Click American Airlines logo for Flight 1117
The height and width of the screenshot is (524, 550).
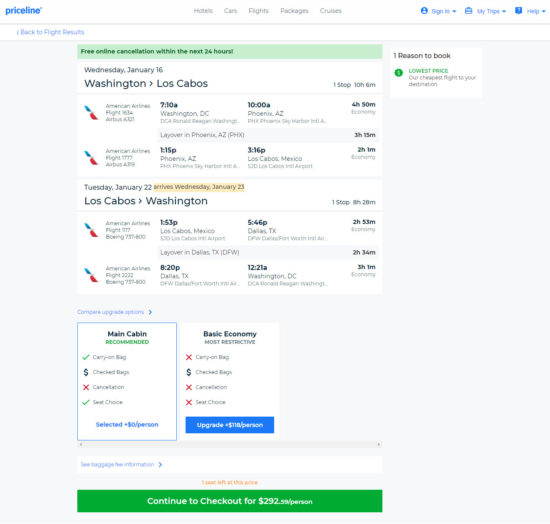(91, 230)
